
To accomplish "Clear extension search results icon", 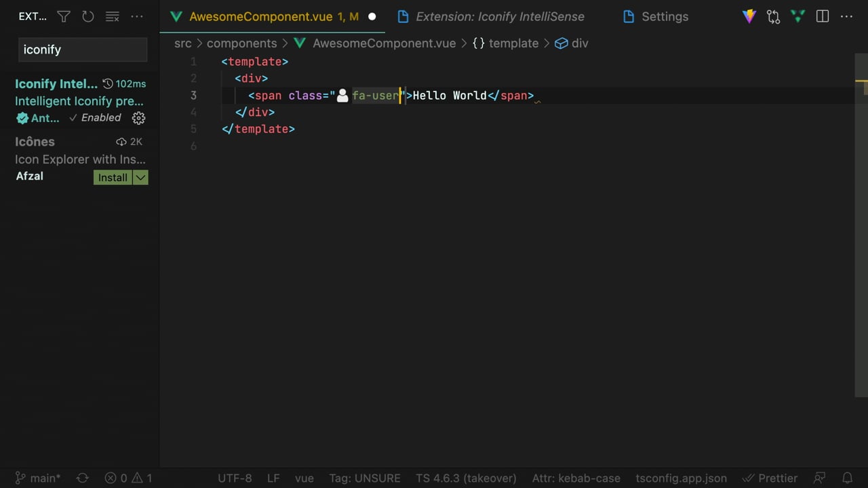I will 113,17.
